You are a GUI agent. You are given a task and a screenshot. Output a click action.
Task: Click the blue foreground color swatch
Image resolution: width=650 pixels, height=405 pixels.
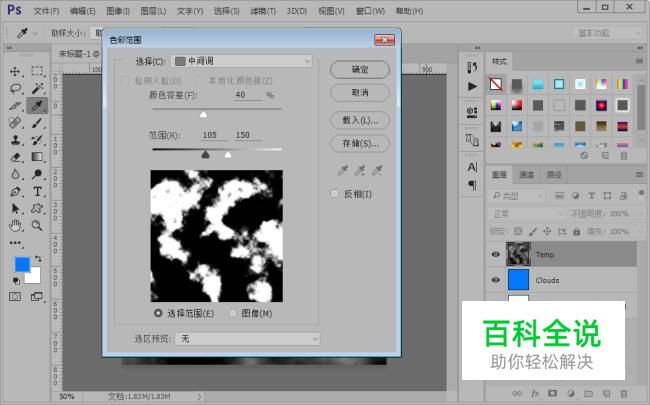pos(22,264)
